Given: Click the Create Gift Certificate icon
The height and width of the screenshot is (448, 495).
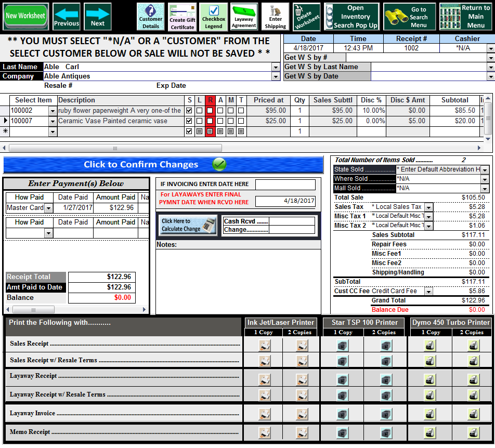Looking at the screenshot, I should tap(182, 17).
